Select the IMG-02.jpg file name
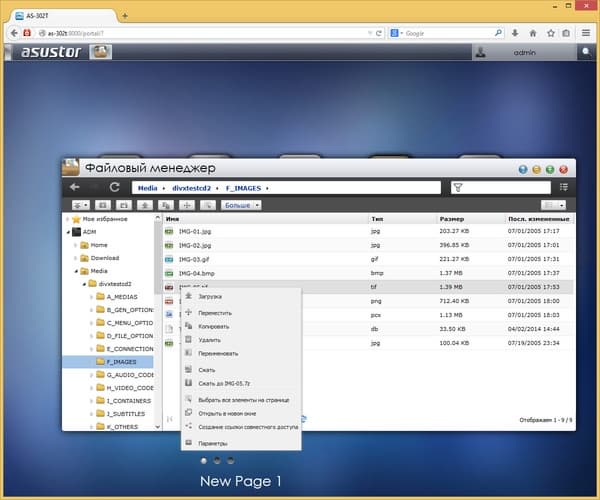Viewport: 600px width, 500px height. (x=195, y=245)
